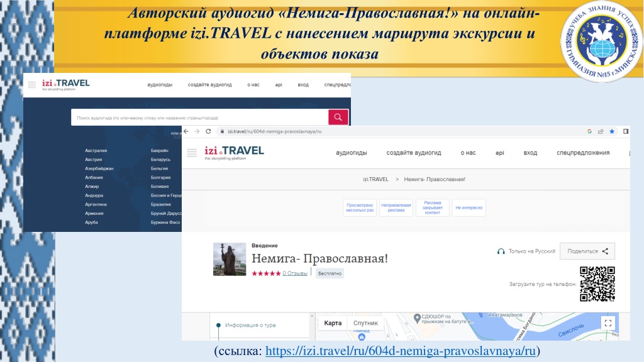Open аудиогиды menu in front window
This screenshot has height=362, width=644.
pos(351,153)
